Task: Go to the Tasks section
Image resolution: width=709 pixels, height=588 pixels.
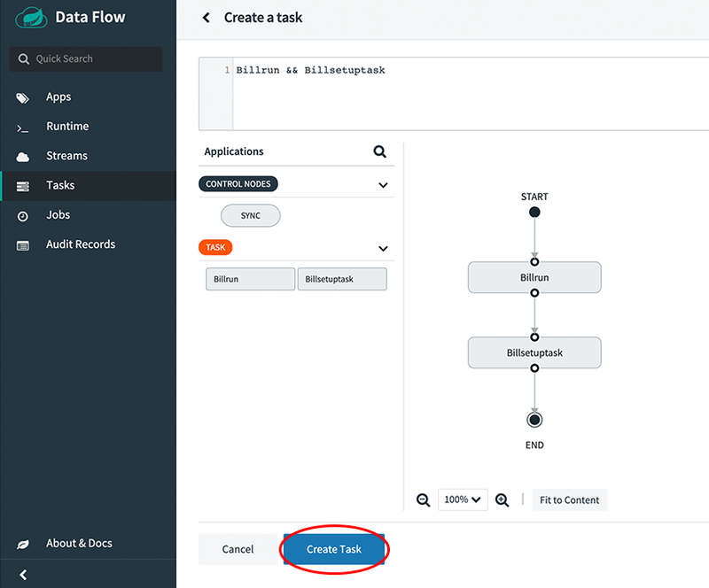Action: point(60,185)
